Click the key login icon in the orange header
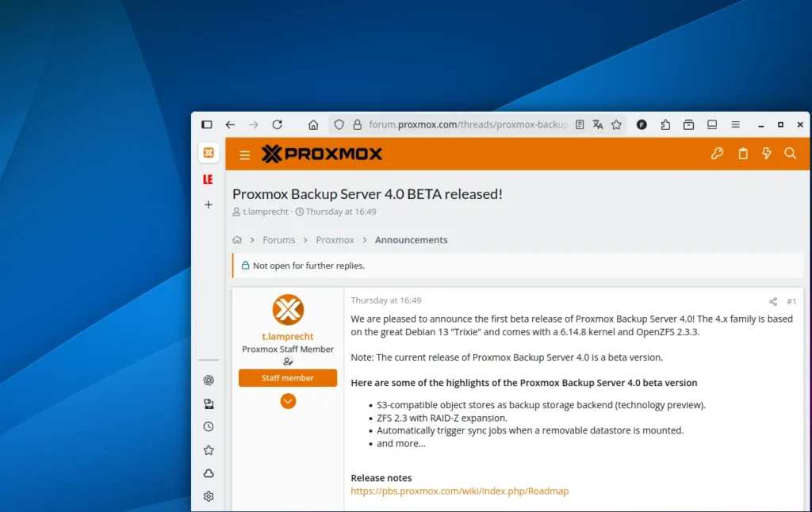 point(717,154)
